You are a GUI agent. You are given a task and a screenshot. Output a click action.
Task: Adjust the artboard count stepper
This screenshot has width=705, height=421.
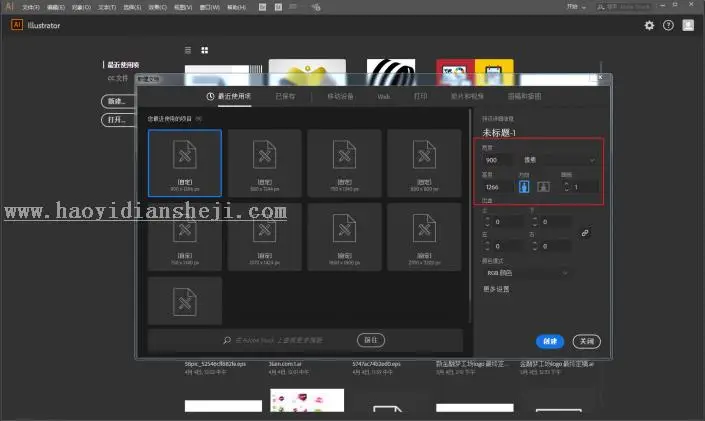point(566,187)
